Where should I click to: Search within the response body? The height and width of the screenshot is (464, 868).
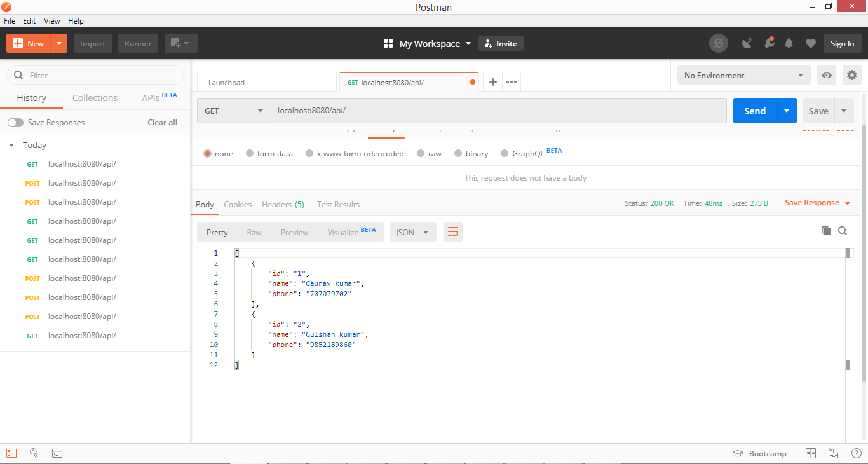coord(843,231)
